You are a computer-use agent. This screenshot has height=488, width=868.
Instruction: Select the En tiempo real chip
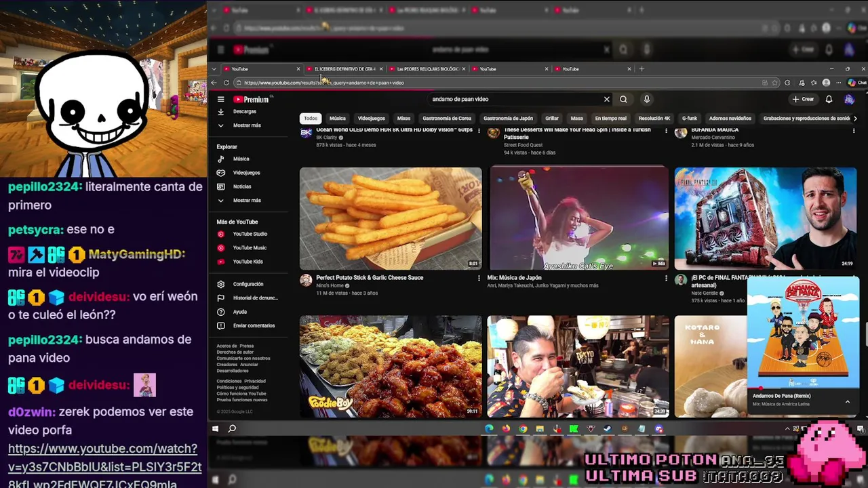point(611,118)
